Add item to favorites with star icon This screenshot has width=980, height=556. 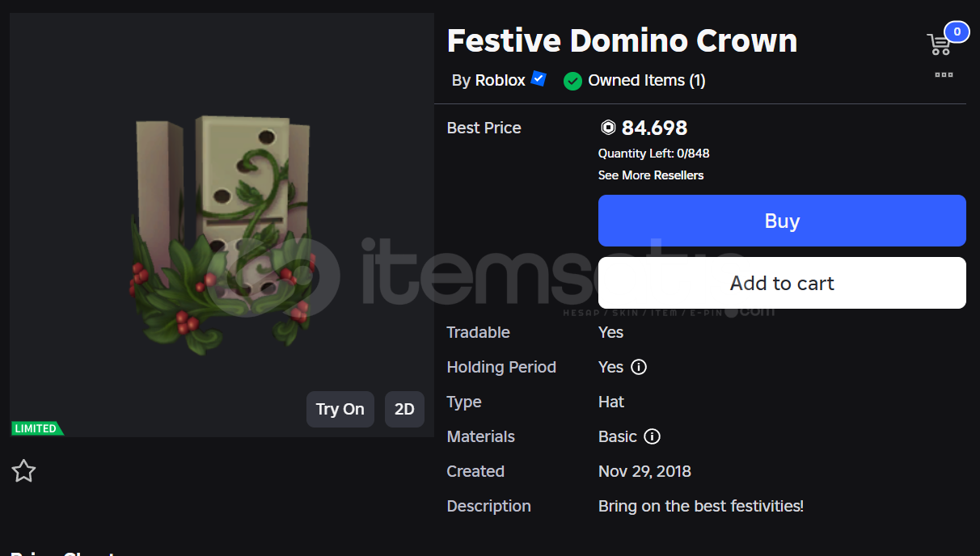(x=23, y=471)
